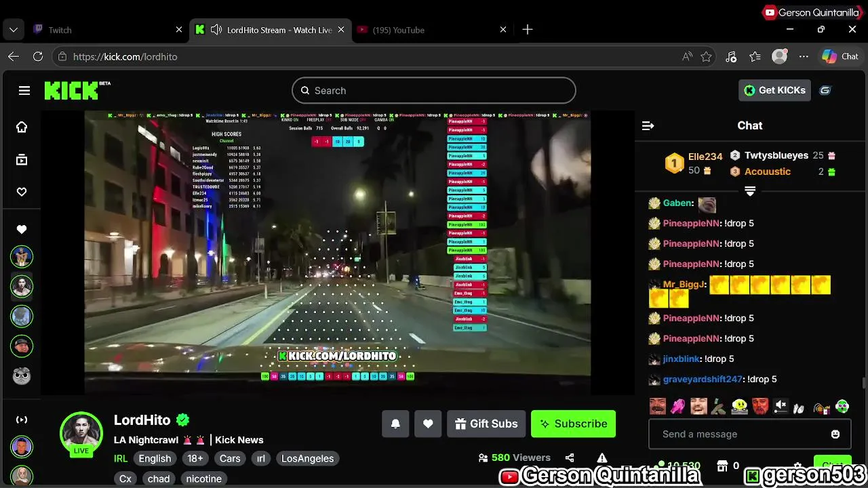The height and width of the screenshot is (488, 868).
Task: Focus the Kick Search field
Action: [433, 90]
